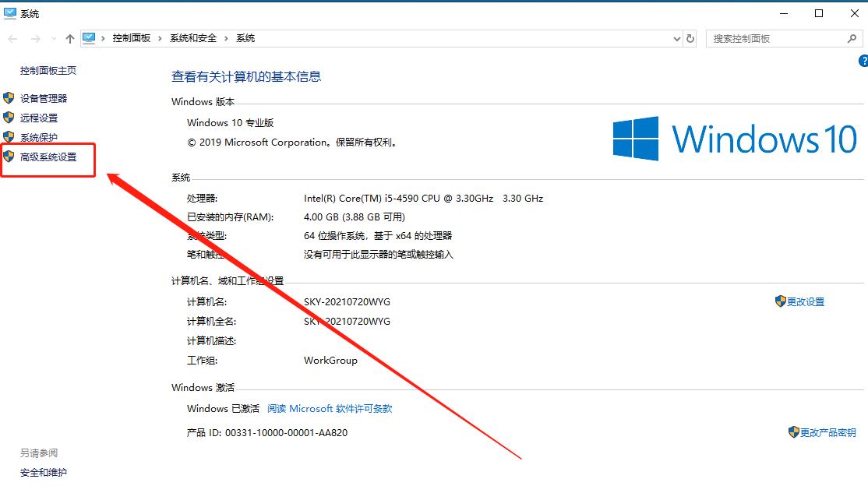Minimize the 系统 window
868x493 pixels.
(784, 13)
